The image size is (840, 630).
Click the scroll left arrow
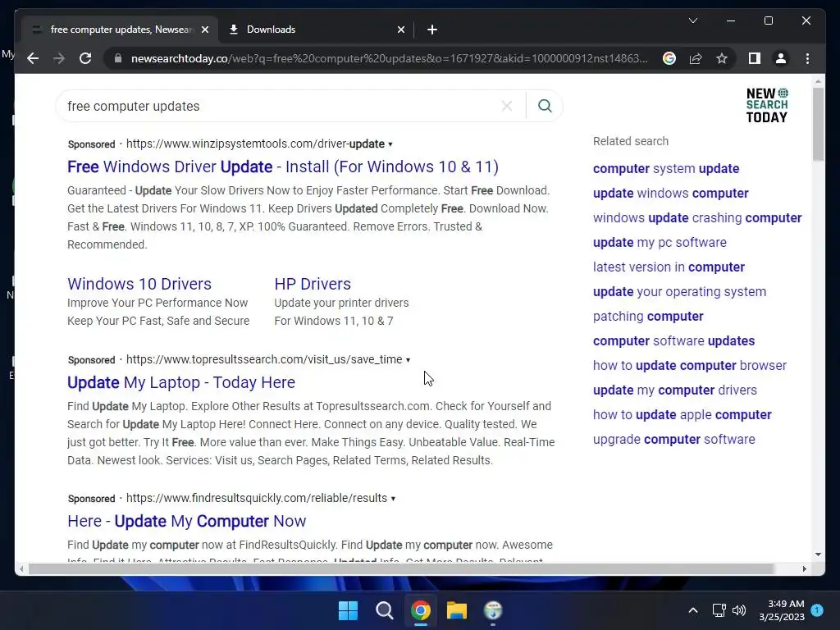(x=21, y=569)
